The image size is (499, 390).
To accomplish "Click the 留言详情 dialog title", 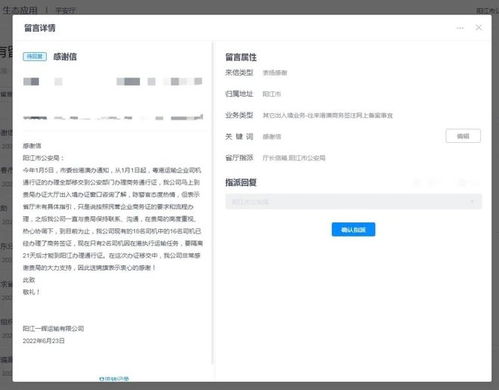I will pyautogui.click(x=40, y=28).
